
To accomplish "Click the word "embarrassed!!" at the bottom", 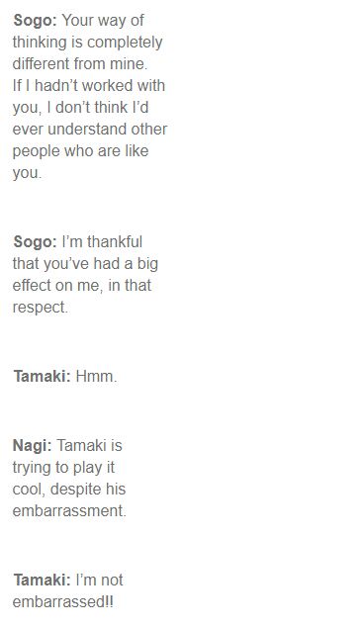I will tap(63, 601).
